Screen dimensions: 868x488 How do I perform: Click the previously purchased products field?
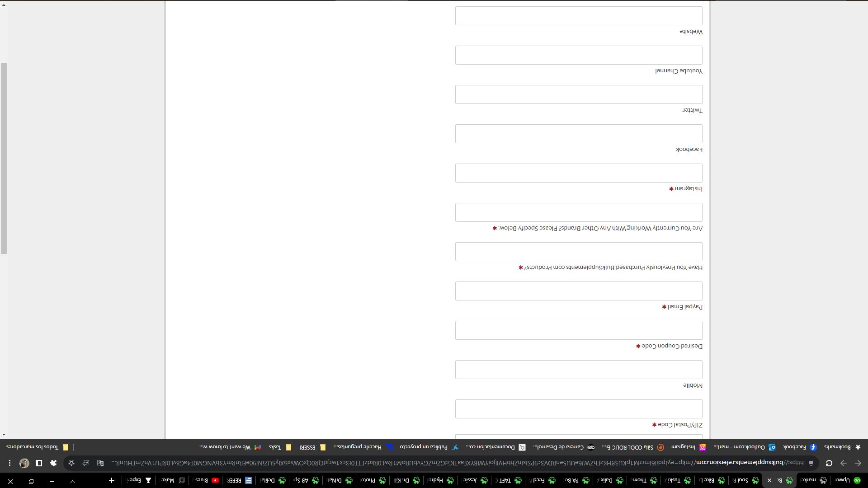(x=579, y=252)
